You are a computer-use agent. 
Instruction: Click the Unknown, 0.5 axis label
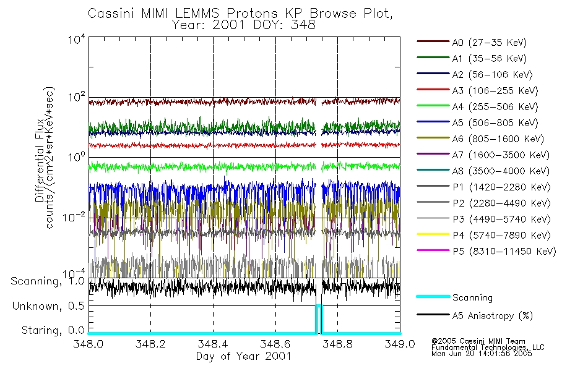(48, 306)
